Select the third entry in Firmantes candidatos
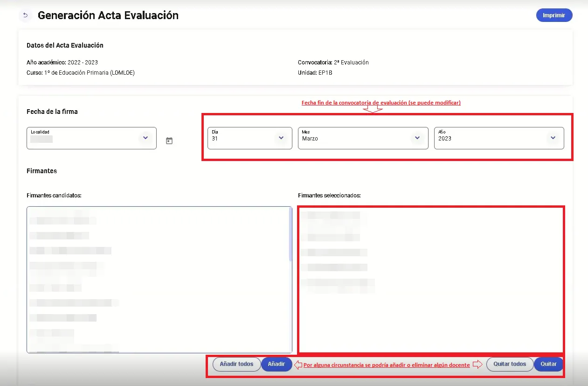 70,251
